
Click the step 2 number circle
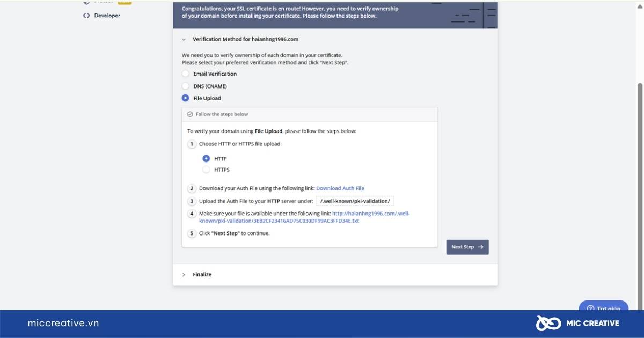click(192, 188)
